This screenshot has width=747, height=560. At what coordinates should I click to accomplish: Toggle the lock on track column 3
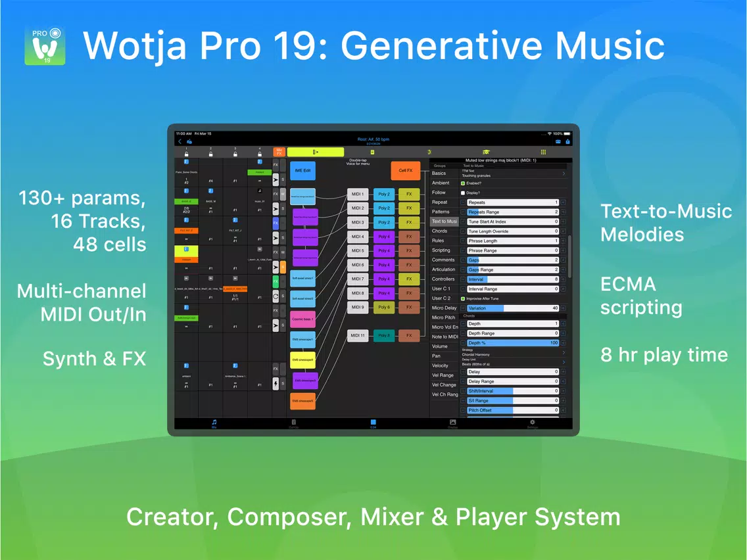(235, 154)
